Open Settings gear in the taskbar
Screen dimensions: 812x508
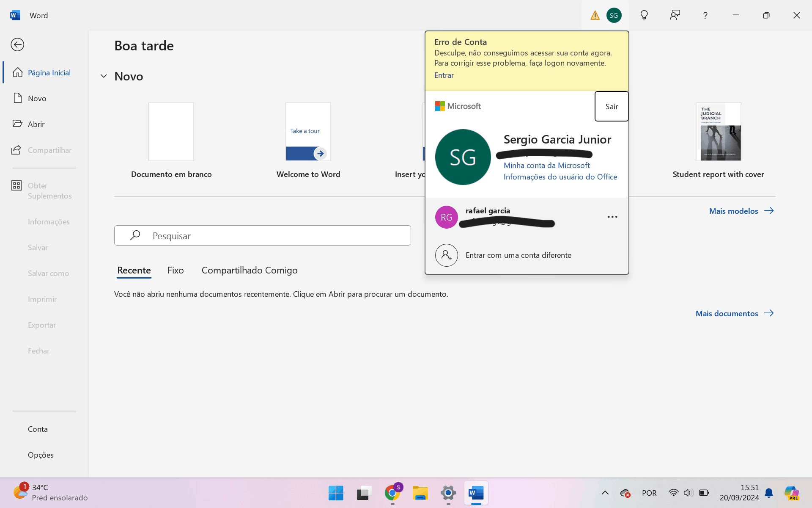coord(448,493)
